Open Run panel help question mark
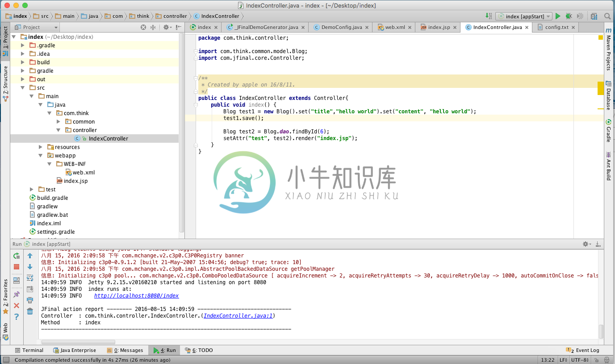The height and width of the screenshot is (364, 615). coord(17,317)
